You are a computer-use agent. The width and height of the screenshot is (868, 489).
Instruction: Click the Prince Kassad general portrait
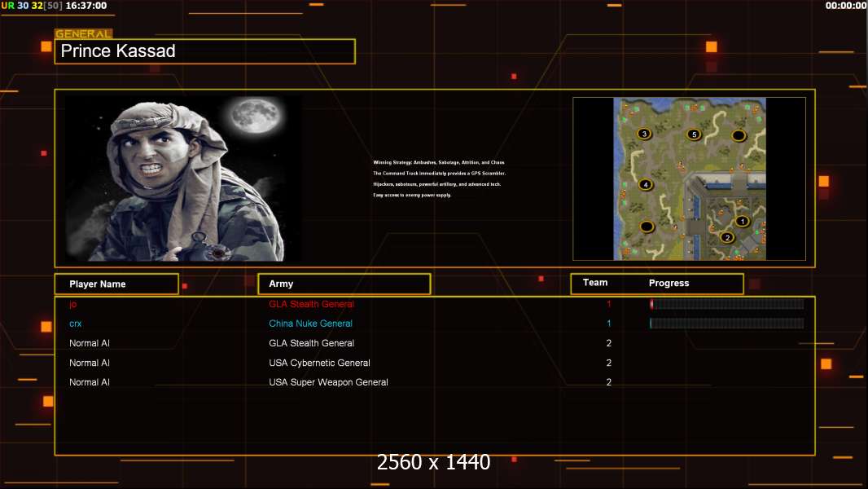[182, 178]
